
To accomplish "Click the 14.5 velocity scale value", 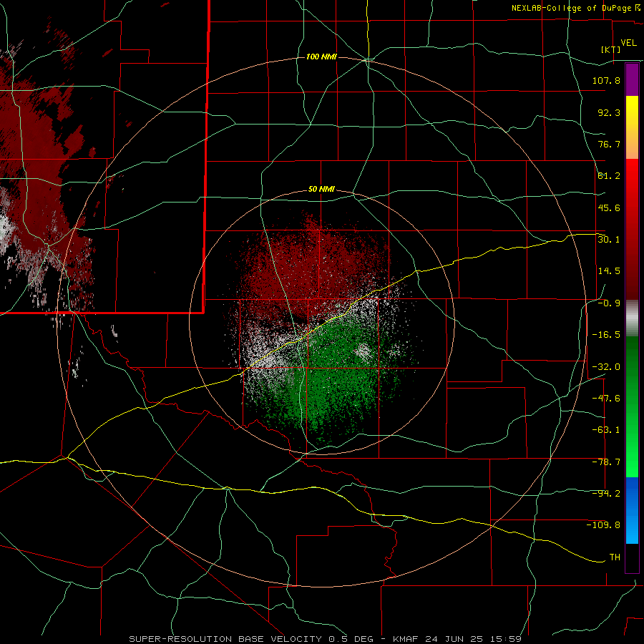I will tap(609, 271).
